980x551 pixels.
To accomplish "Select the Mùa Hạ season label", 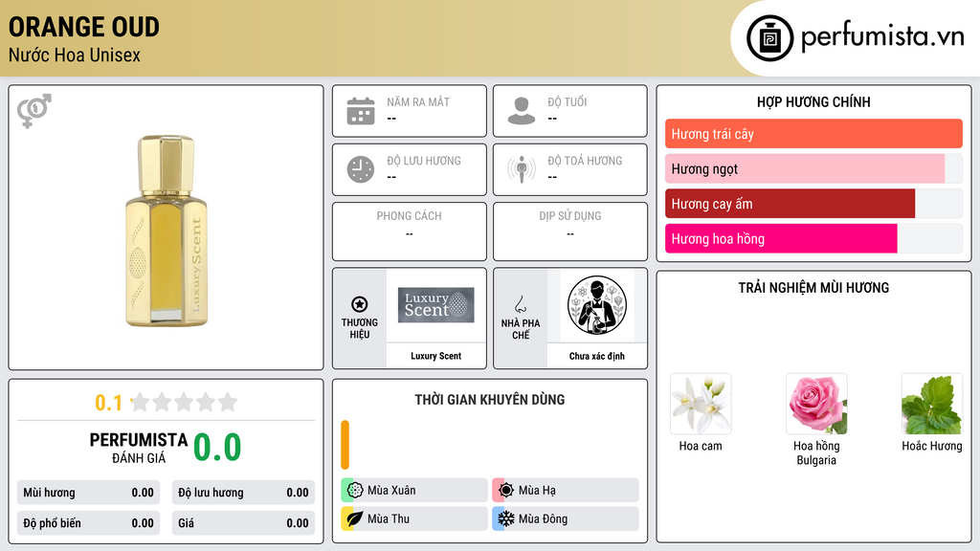I will click(x=537, y=491).
